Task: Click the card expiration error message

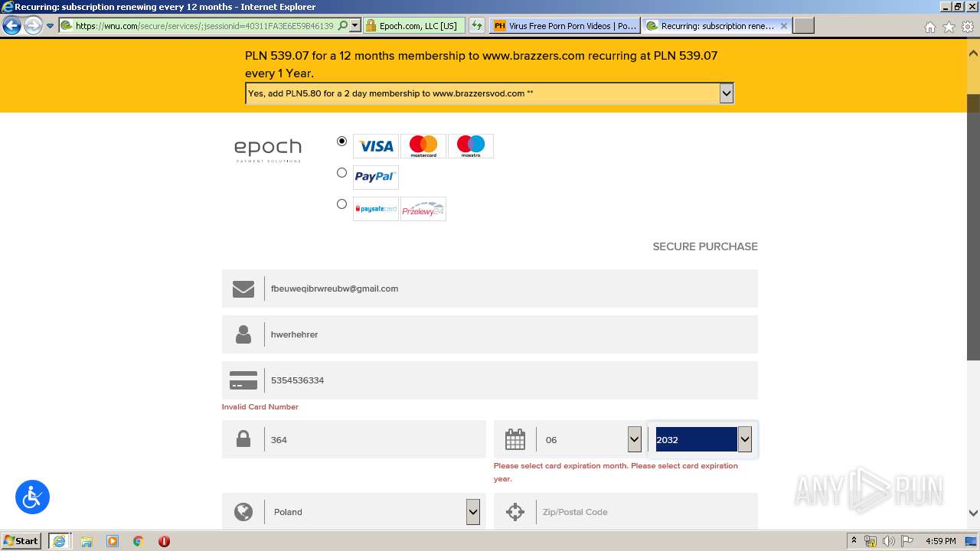Action: (616, 472)
